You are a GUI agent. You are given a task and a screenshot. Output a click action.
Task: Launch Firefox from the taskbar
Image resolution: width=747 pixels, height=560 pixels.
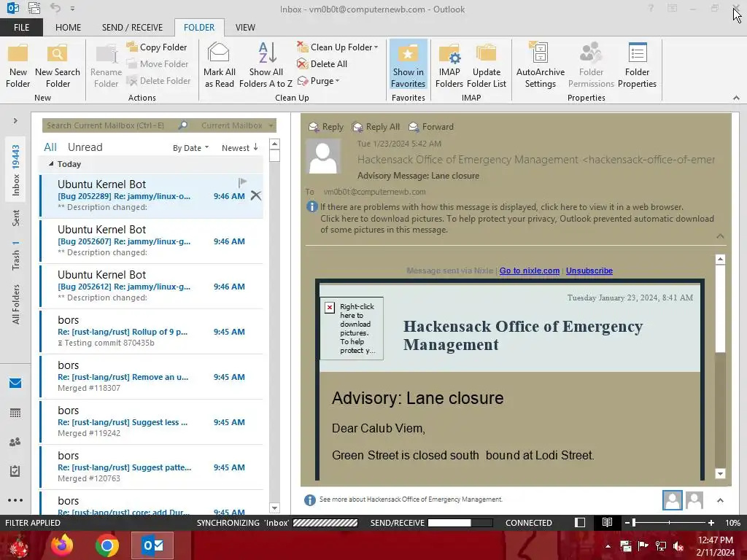(62, 545)
